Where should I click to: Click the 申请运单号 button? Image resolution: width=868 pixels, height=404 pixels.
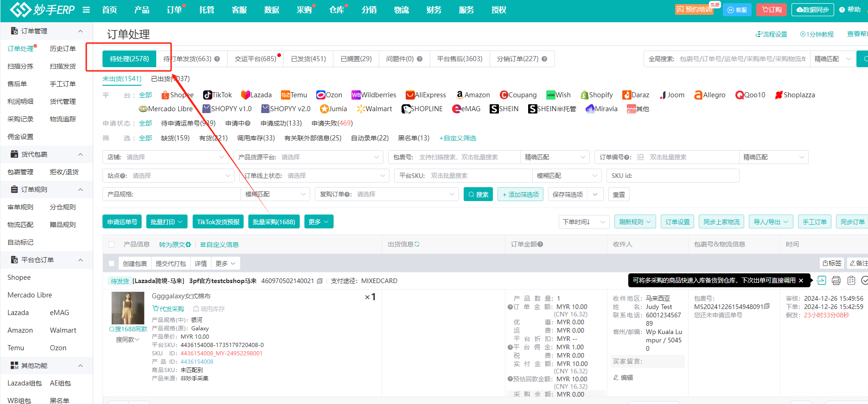tap(122, 222)
